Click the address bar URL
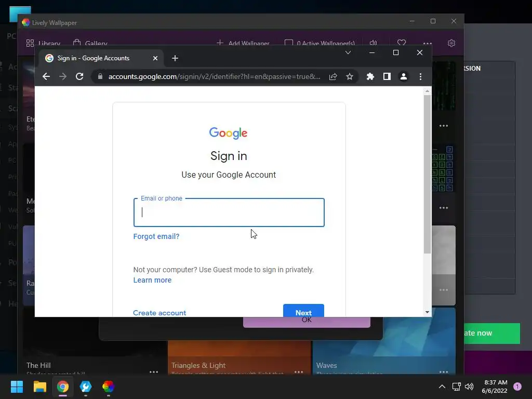 click(214, 77)
